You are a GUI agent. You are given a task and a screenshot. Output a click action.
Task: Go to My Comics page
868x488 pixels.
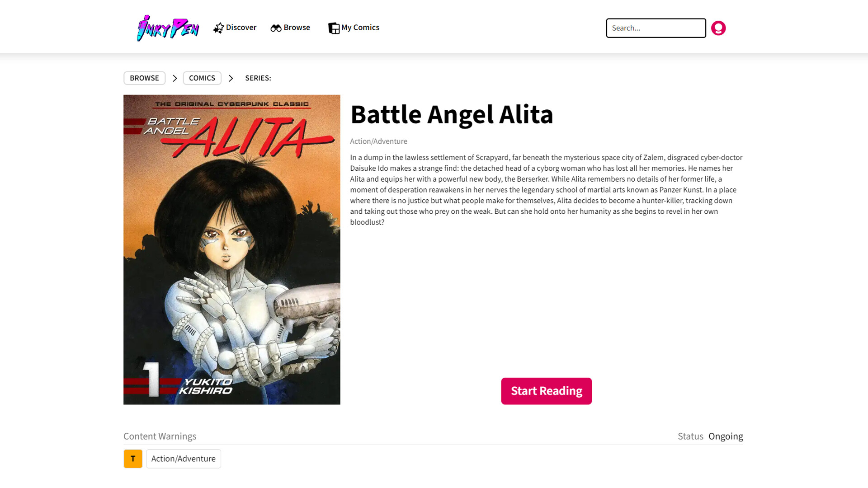354,28
